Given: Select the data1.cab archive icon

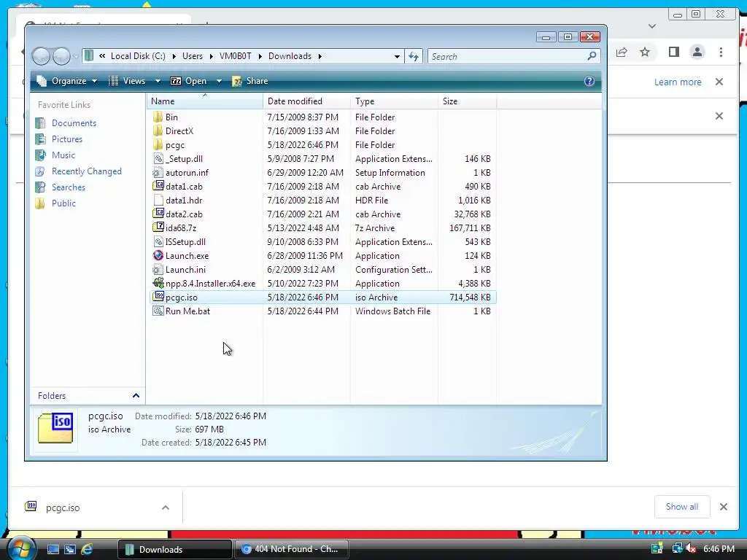Looking at the screenshot, I should click(x=158, y=186).
